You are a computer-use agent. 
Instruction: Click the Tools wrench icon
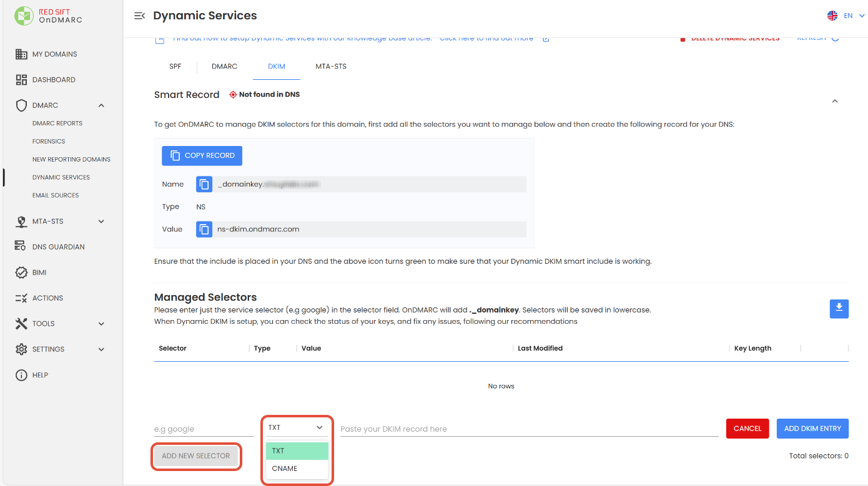click(x=21, y=324)
